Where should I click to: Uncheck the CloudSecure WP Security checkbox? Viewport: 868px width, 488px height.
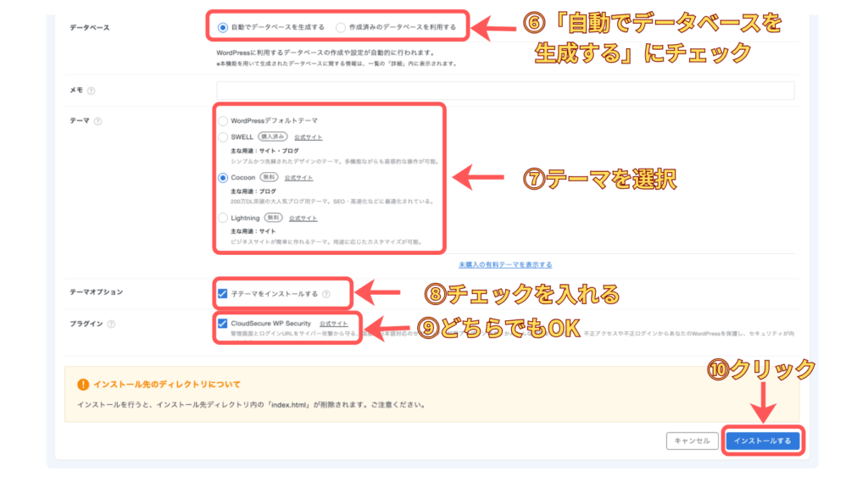223,324
